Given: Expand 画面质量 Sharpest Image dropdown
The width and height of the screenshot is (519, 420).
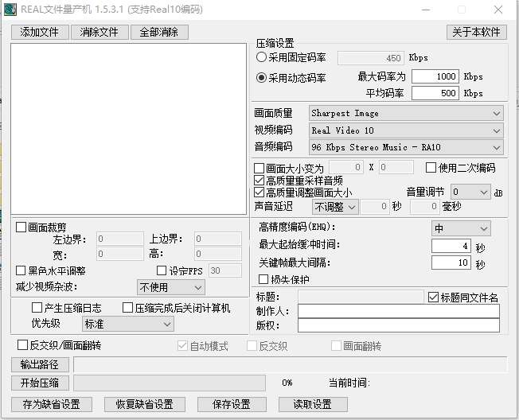Looking at the screenshot, I should pos(406,114).
